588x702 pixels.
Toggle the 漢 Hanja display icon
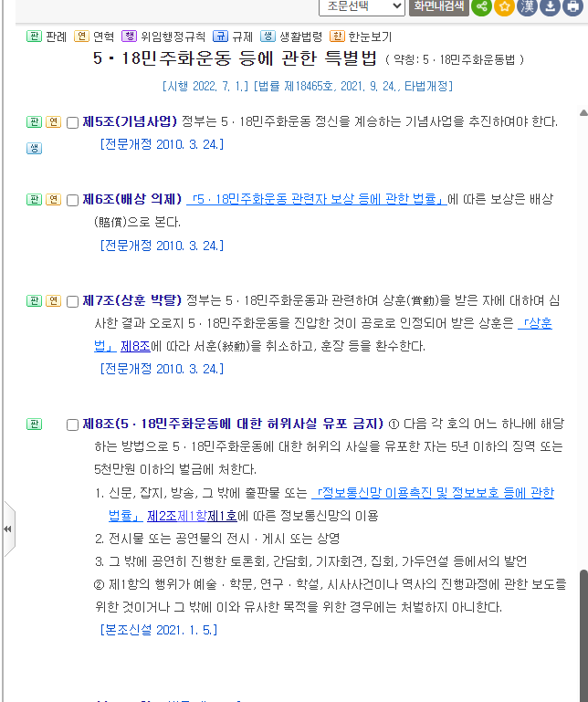click(x=527, y=6)
